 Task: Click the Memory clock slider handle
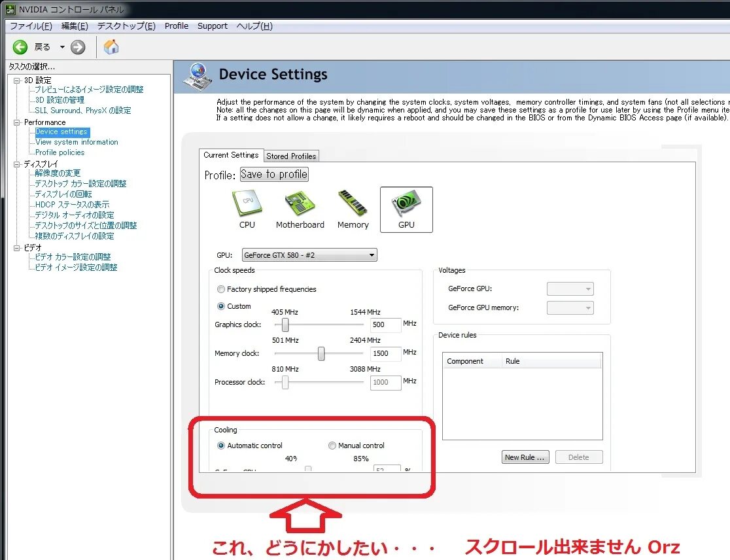click(321, 353)
